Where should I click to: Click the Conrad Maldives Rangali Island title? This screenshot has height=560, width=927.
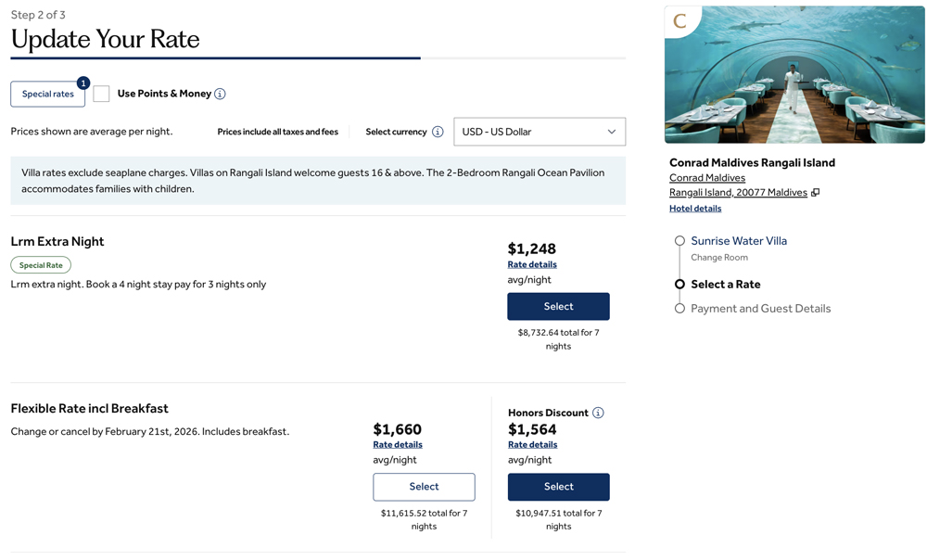pyautogui.click(x=752, y=162)
